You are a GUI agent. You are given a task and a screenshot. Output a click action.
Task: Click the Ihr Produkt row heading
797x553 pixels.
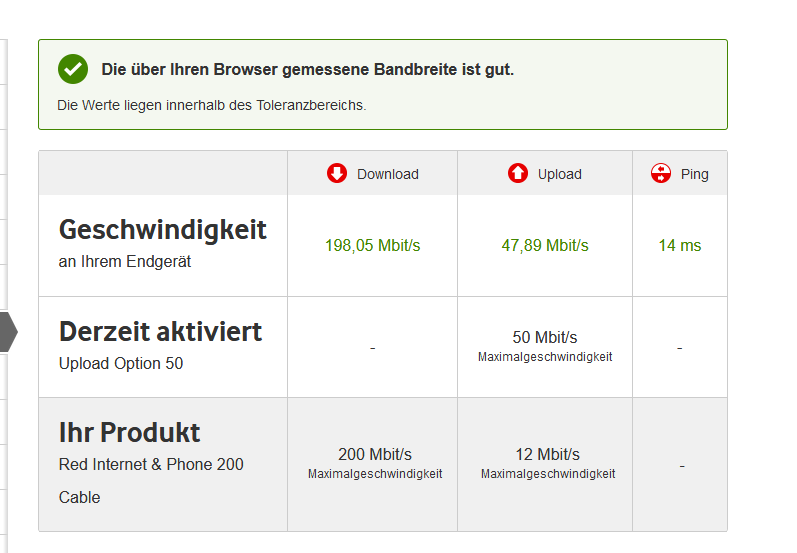tap(130, 432)
